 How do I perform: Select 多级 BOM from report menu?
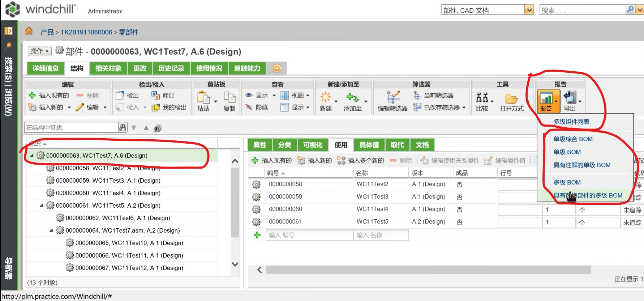click(x=567, y=182)
